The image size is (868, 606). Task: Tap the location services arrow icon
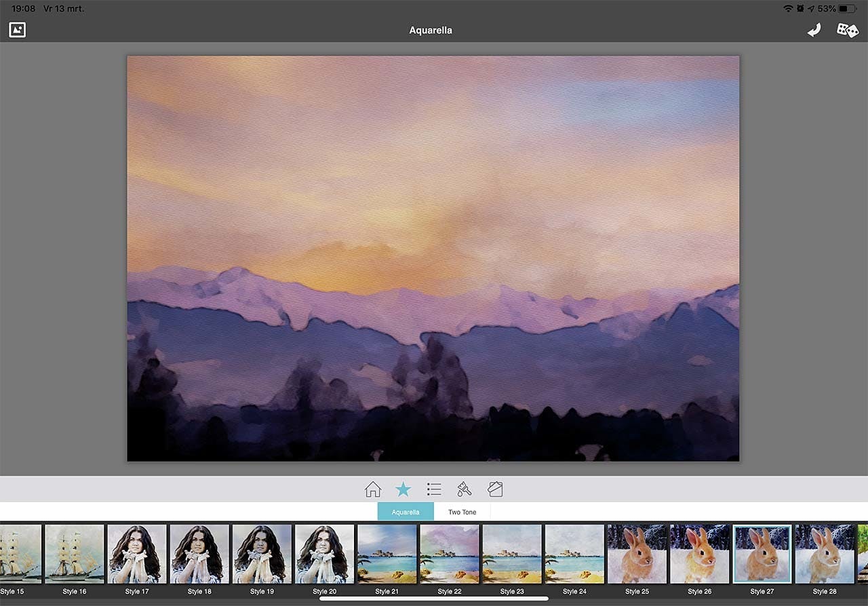[x=811, y=9]
